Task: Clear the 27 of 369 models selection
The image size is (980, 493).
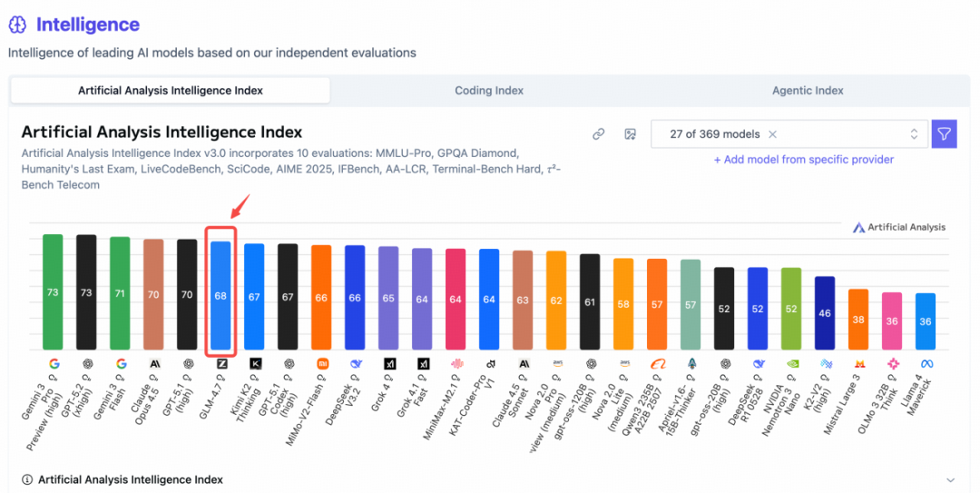Action: click(772, 134)
